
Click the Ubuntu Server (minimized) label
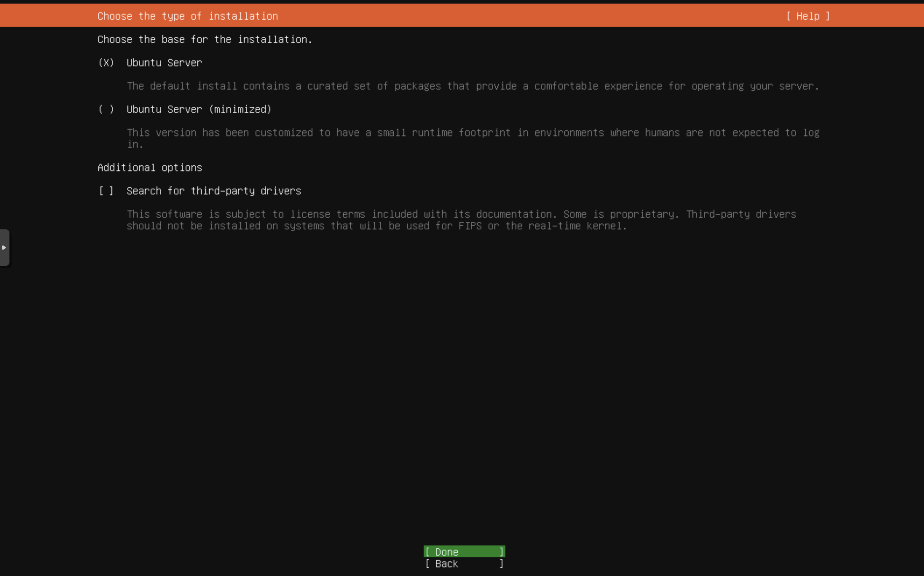[198, 109]
